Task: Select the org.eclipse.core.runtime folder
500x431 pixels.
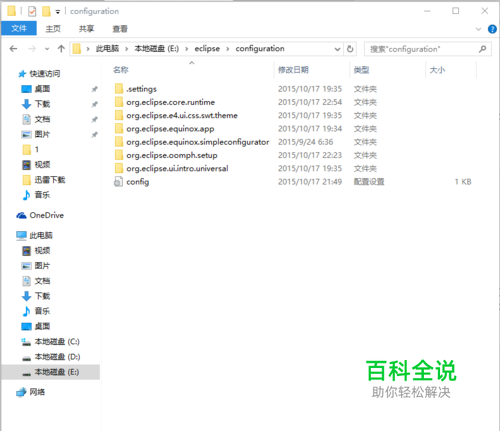Action: pos(165,102)
